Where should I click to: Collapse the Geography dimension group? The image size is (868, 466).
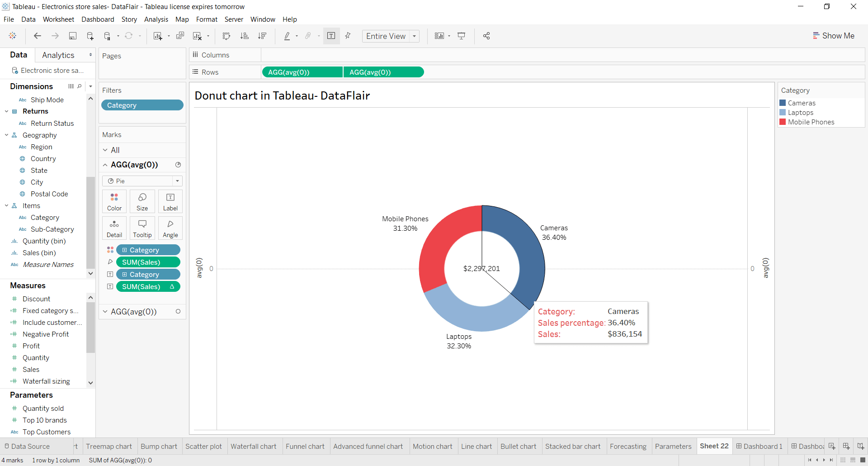click(6, 135)
